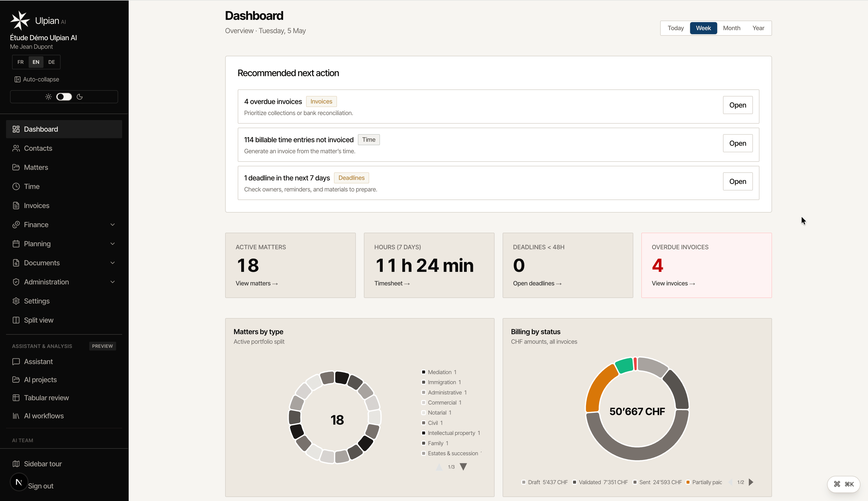
Task: Click the Assistant chat bubble icon
Action: pyautogui.click(x=16, y=362)
